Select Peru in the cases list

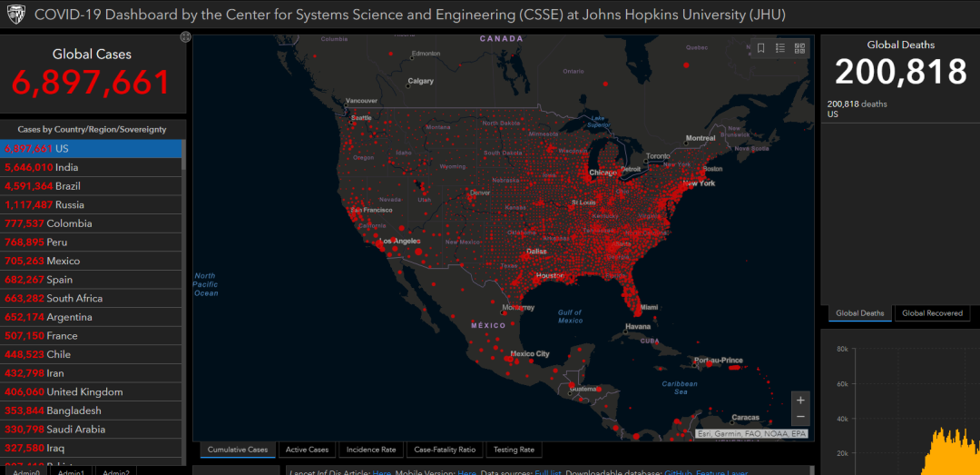(x=91, y=242)
